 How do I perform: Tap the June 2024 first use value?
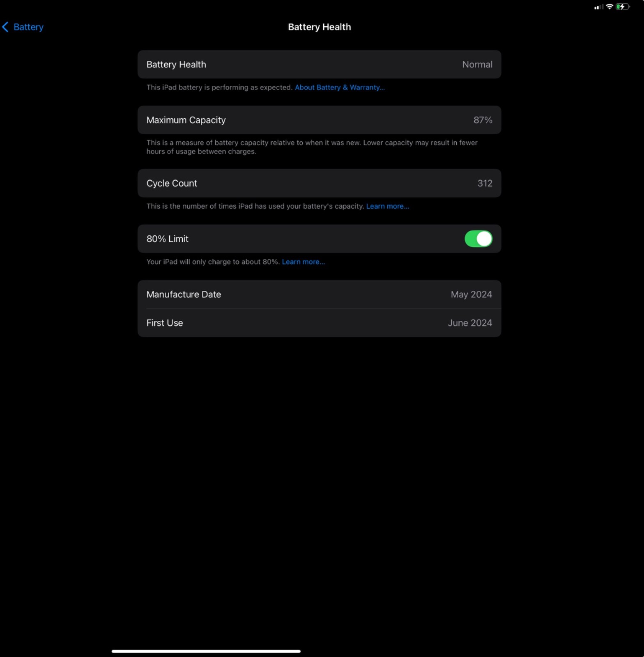470,323
